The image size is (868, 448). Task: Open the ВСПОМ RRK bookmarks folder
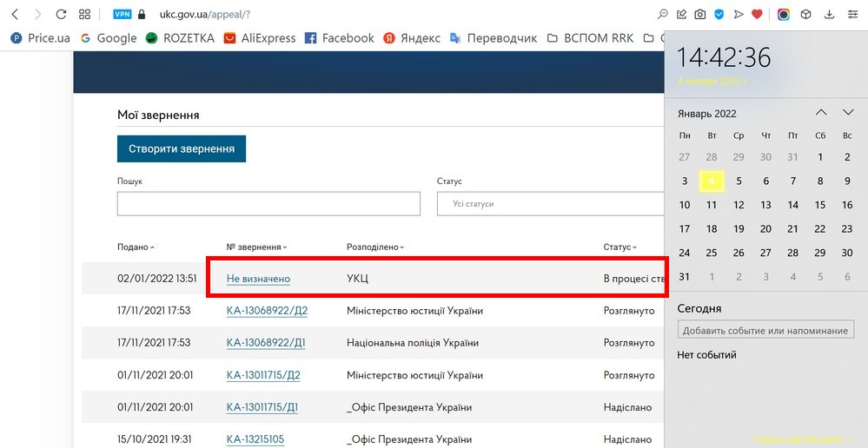tap(590, 38)
